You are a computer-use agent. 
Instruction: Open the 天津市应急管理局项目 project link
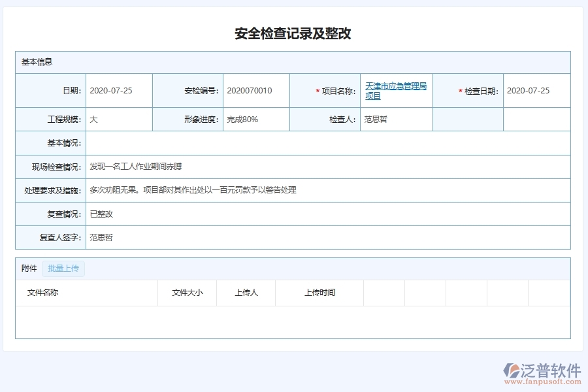pyautogui.click(x=395, y=90)
